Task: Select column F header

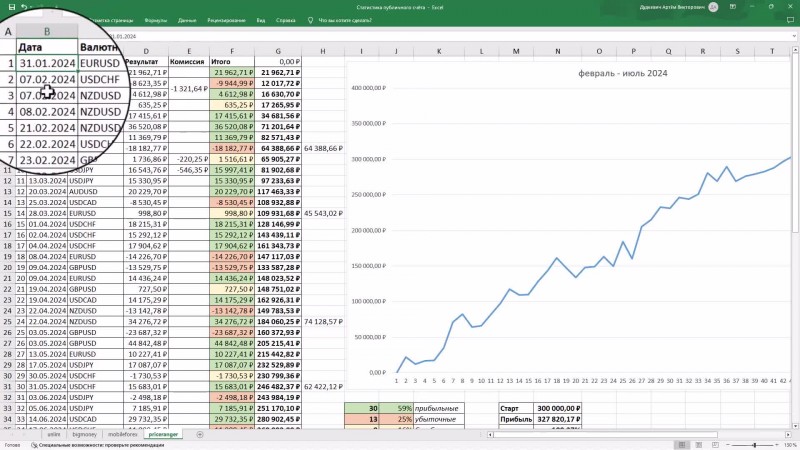Action: point(232,51)
